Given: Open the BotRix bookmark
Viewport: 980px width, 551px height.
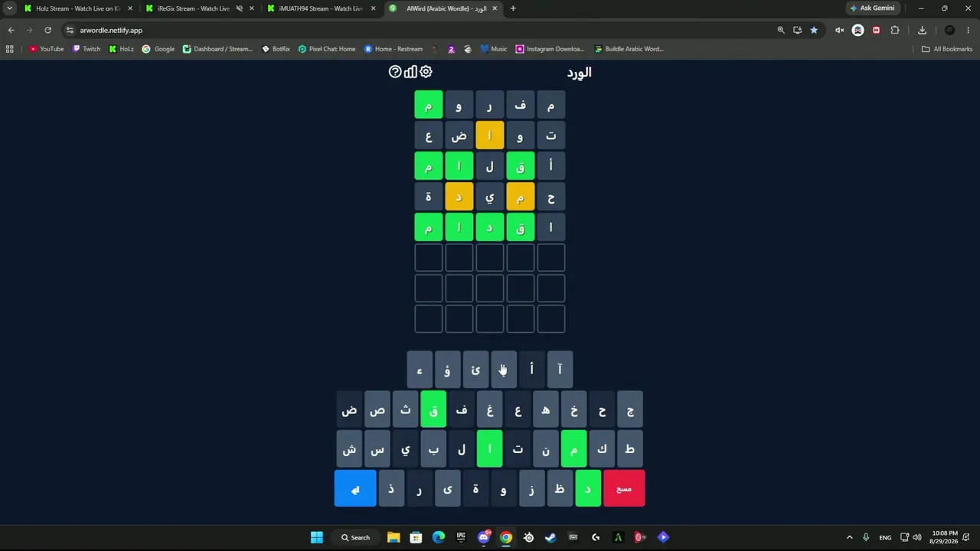Looking at the screenshot, I should pos(276,49).
